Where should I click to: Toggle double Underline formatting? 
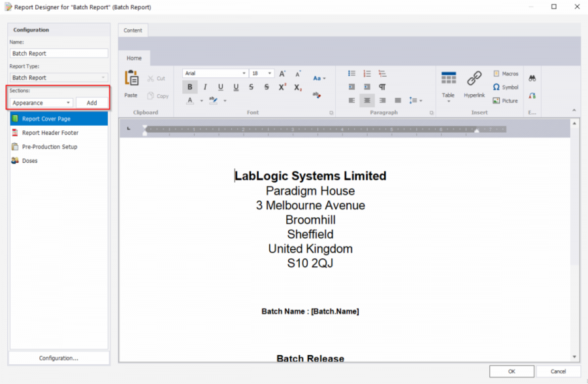[236, 87]
